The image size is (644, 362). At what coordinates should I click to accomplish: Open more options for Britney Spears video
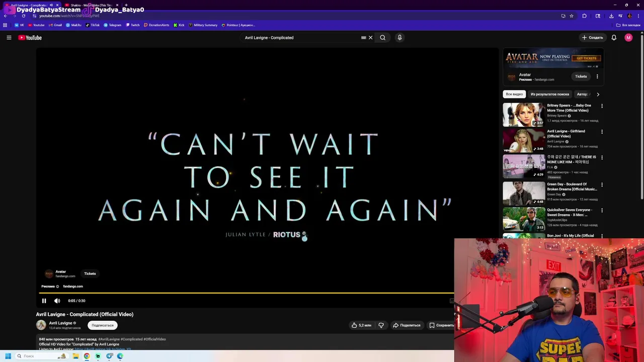[602, 106]
